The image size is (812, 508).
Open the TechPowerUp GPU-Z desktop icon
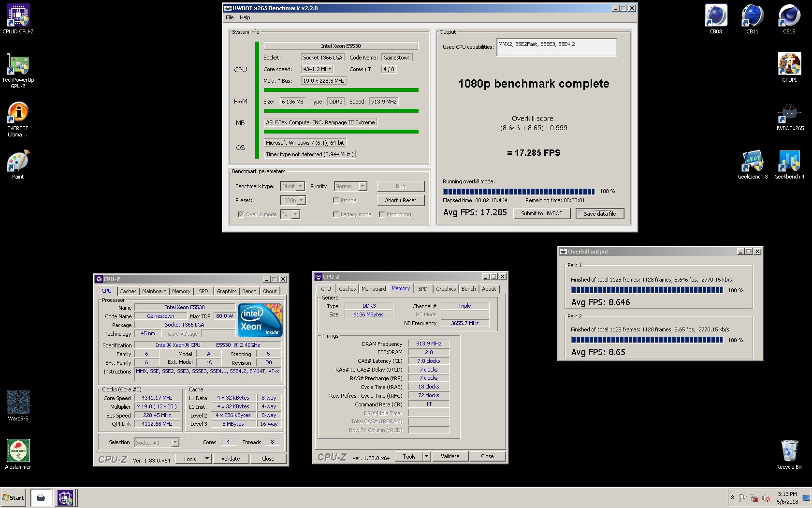[x=18, y=71]
